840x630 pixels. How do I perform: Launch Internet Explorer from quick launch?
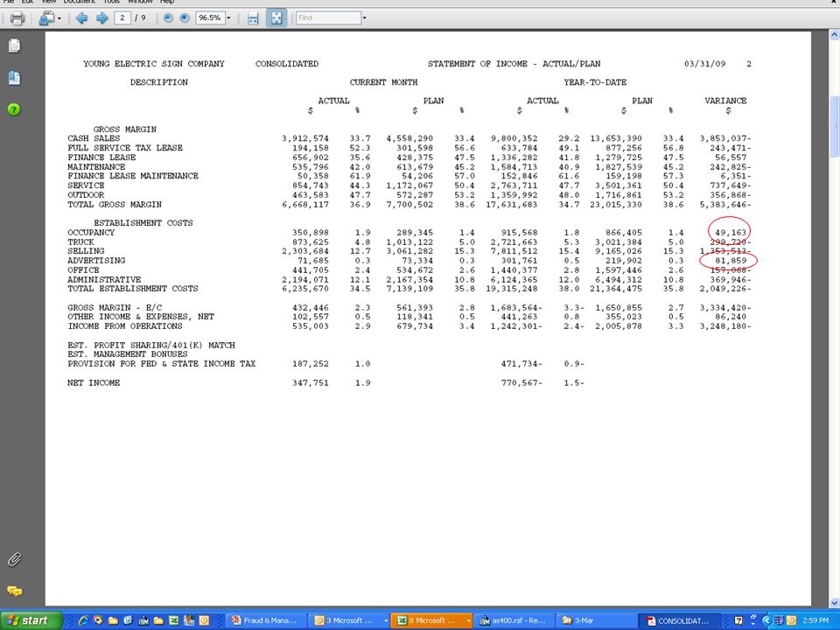[x=83, y=620]
